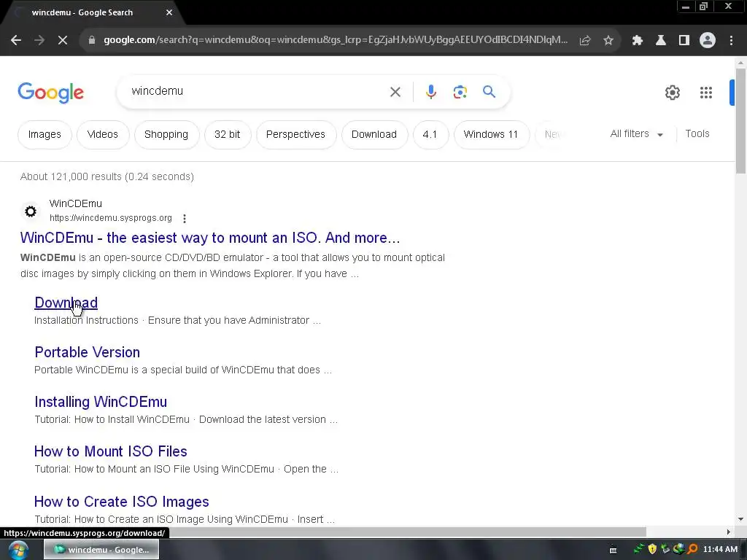Switch to the Shopping filter
Image resolution: width=747 pixels, height=560 pixels.
point(166,135)
